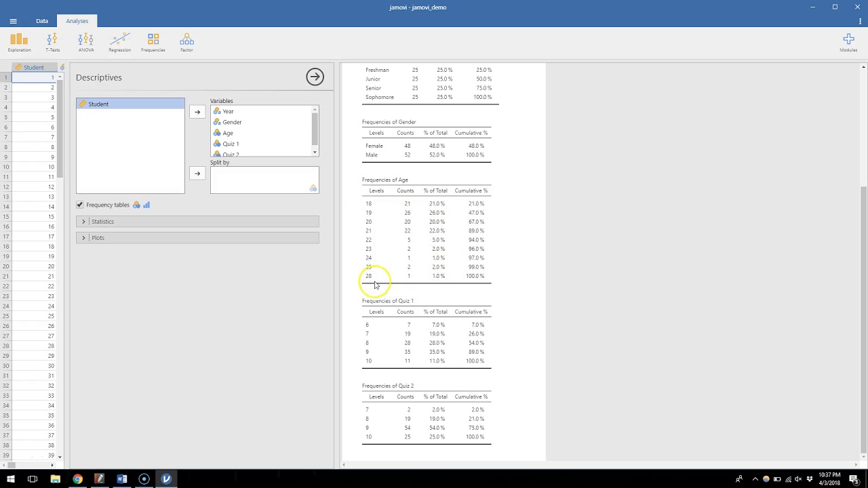868x488 pixels.
Task: Select Year in the Variables list
Action: [261, 111]
